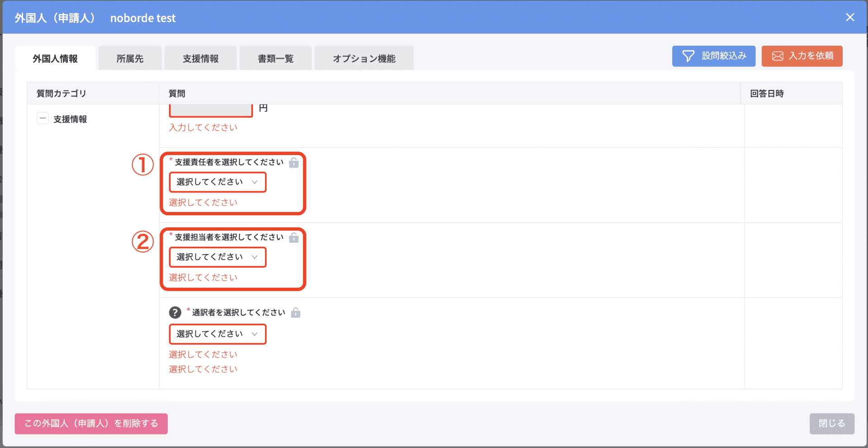Click the lock icon beside 通訳者 question
868x448 pixels.
[296, 313]
